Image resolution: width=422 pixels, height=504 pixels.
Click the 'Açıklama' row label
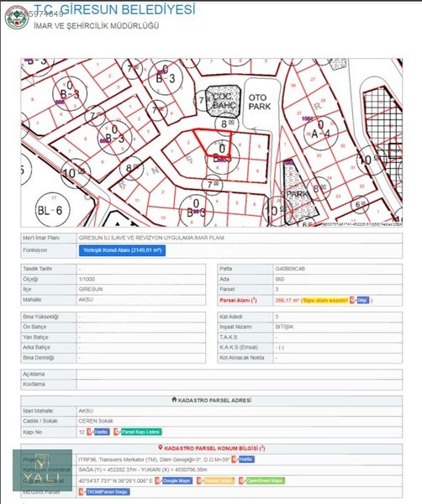click(x=34, y=374)
